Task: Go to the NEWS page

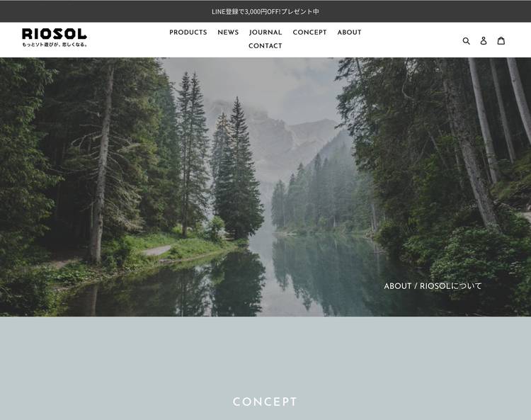Action: (228, 32)
